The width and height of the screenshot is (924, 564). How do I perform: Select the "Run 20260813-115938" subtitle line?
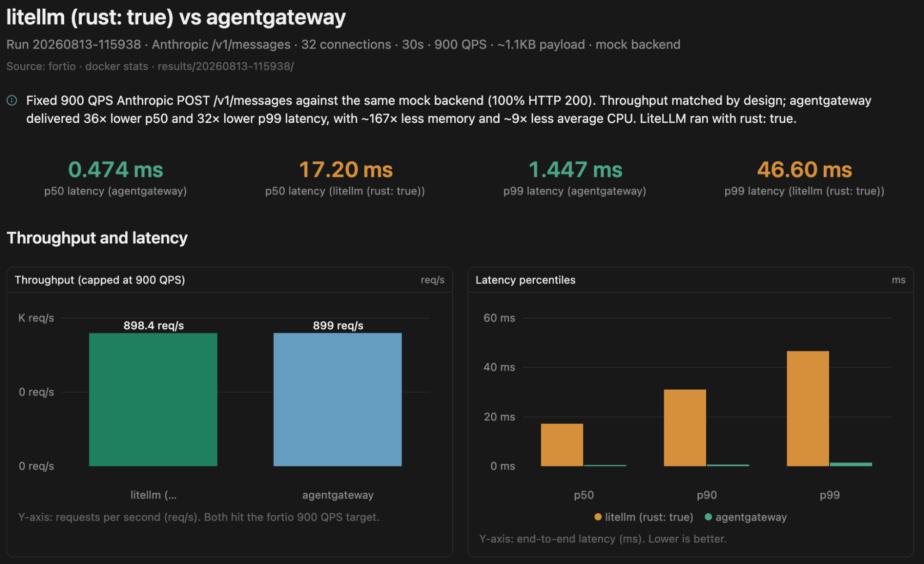click(343, 44)
